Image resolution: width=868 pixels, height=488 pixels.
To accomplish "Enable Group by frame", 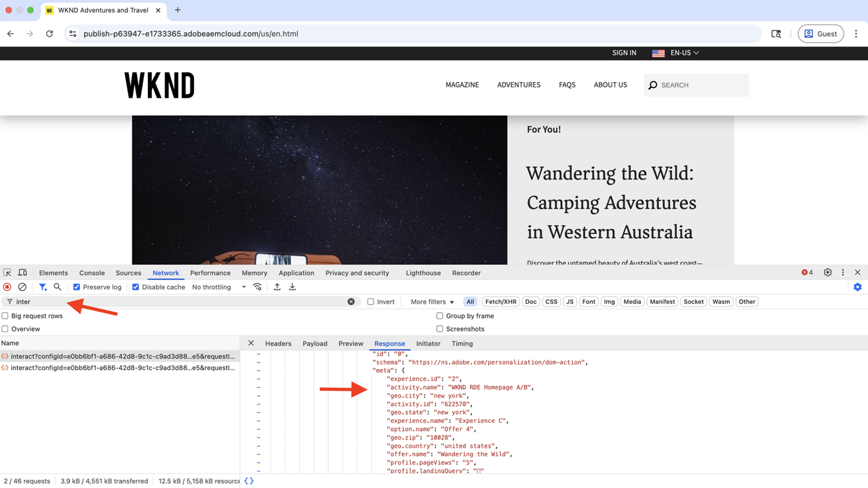I will pos(440,316).
